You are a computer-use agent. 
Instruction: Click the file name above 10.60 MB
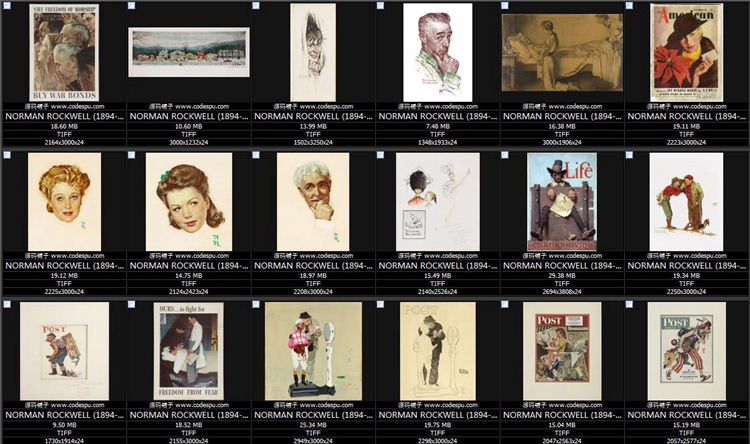pyautogui.click(x=189, y=116)
